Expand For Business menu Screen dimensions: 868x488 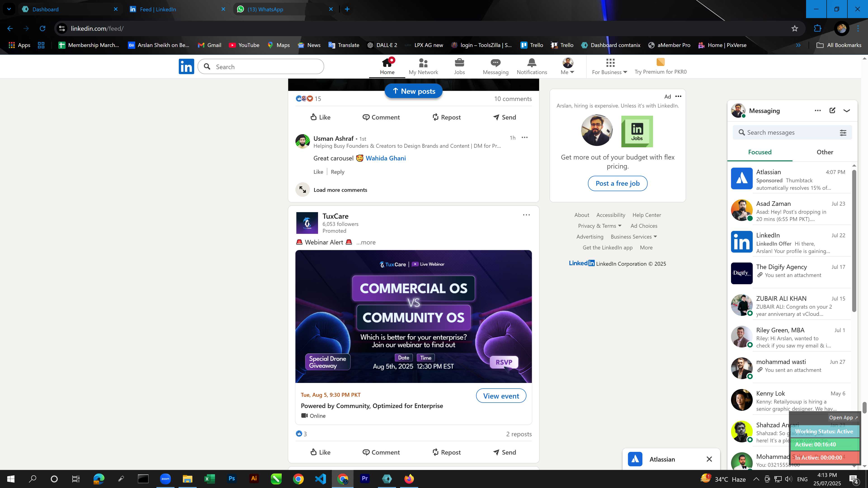click(x=610, y=66)
